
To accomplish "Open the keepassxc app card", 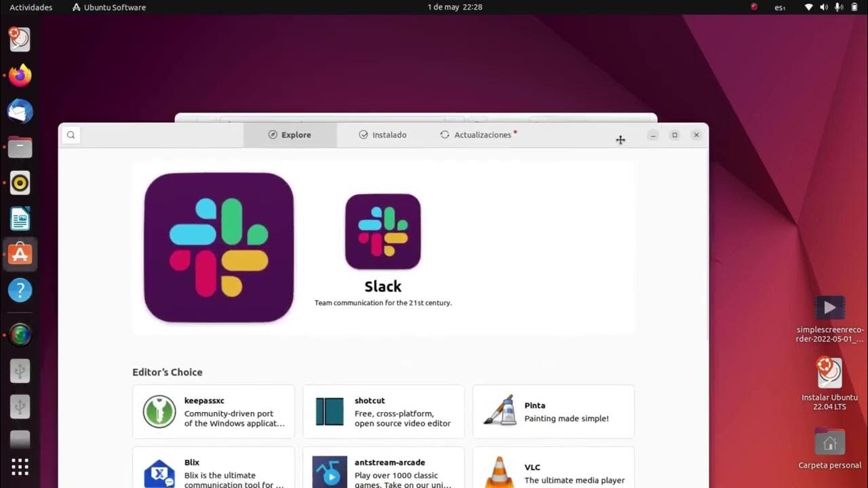I will point(214,411).
